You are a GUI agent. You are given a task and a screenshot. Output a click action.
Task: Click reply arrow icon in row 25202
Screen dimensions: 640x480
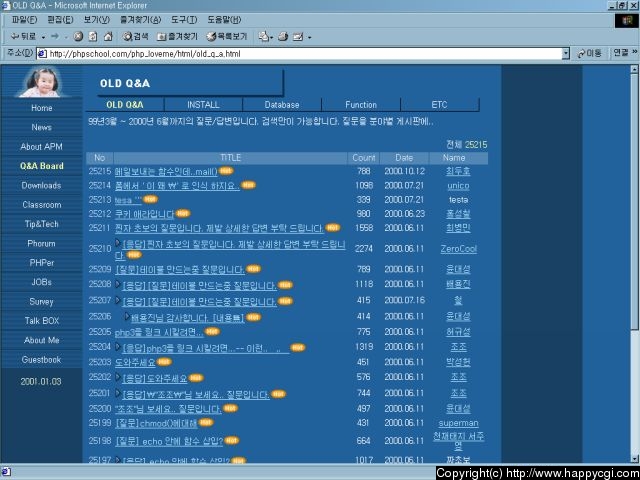pos(118,377)
